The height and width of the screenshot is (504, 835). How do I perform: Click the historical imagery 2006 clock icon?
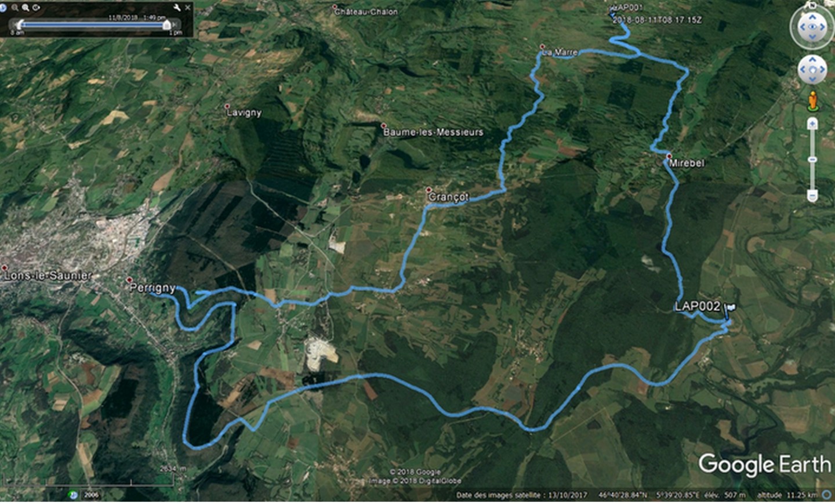[x=74, y=495]
